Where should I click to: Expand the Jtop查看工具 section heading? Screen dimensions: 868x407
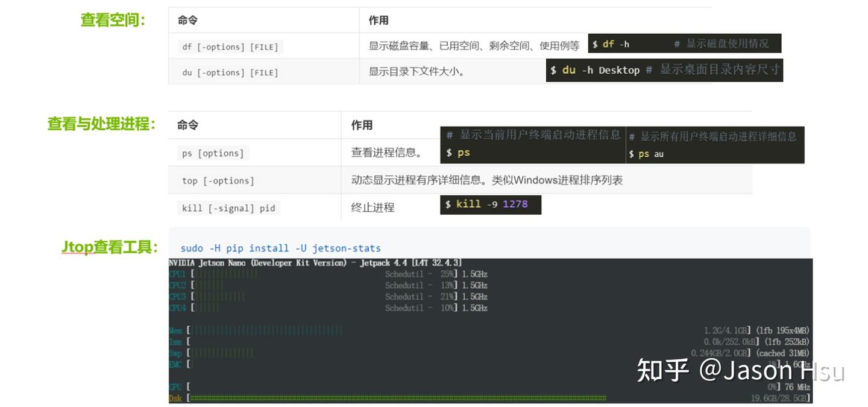(109, 245)
